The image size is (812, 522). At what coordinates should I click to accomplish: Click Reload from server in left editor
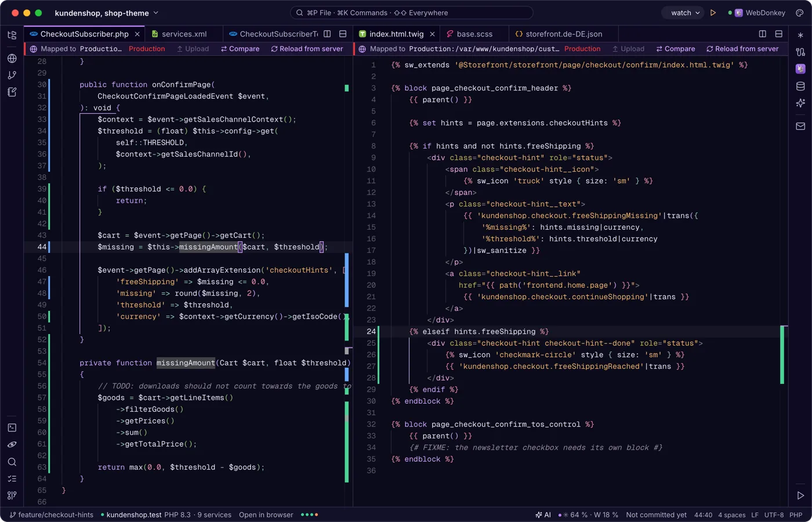click(x=307, y=49)
